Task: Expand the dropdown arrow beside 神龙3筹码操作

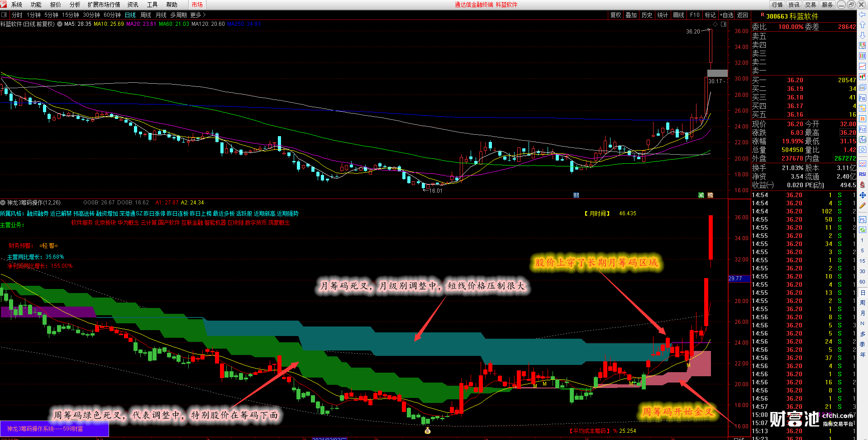Action: pyautogui.click(x=3, y=203)
